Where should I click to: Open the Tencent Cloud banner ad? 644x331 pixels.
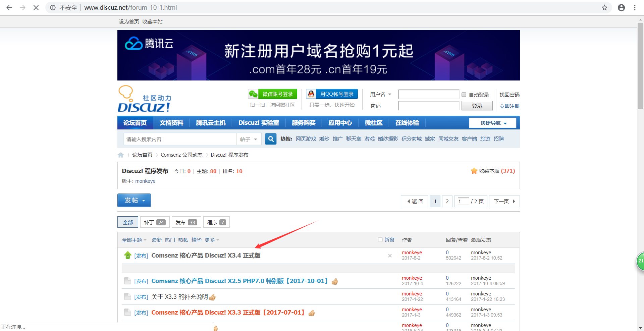click(319, 55)
